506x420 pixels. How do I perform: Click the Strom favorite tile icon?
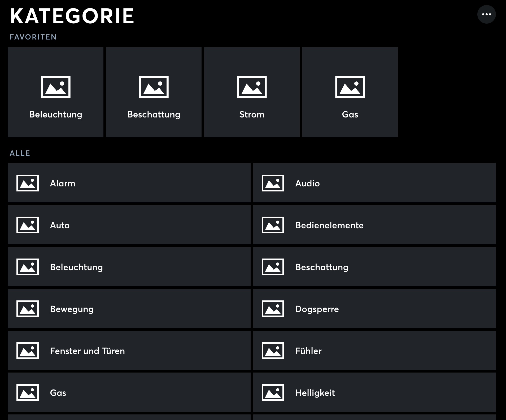point(252,87)
